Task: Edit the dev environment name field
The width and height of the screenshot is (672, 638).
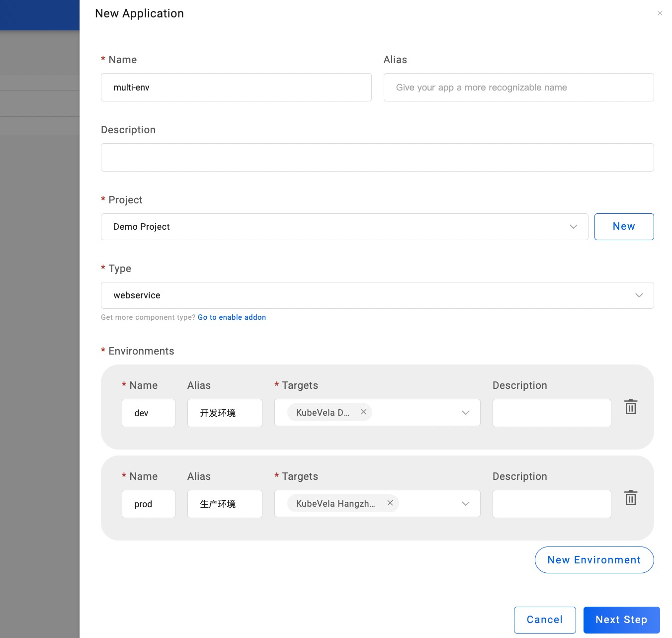Action: pyautogui.click(x=148, y=413)
